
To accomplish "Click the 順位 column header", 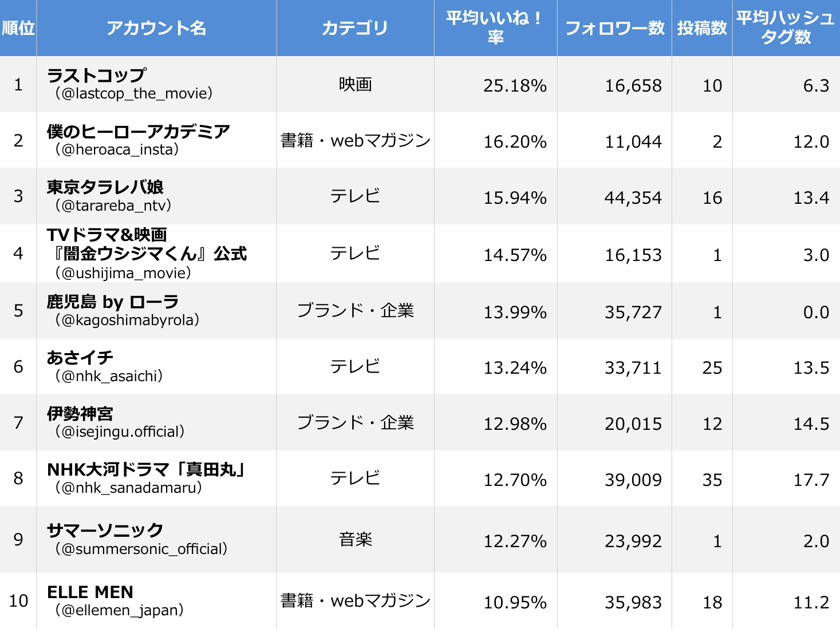I will click(18, 28).
